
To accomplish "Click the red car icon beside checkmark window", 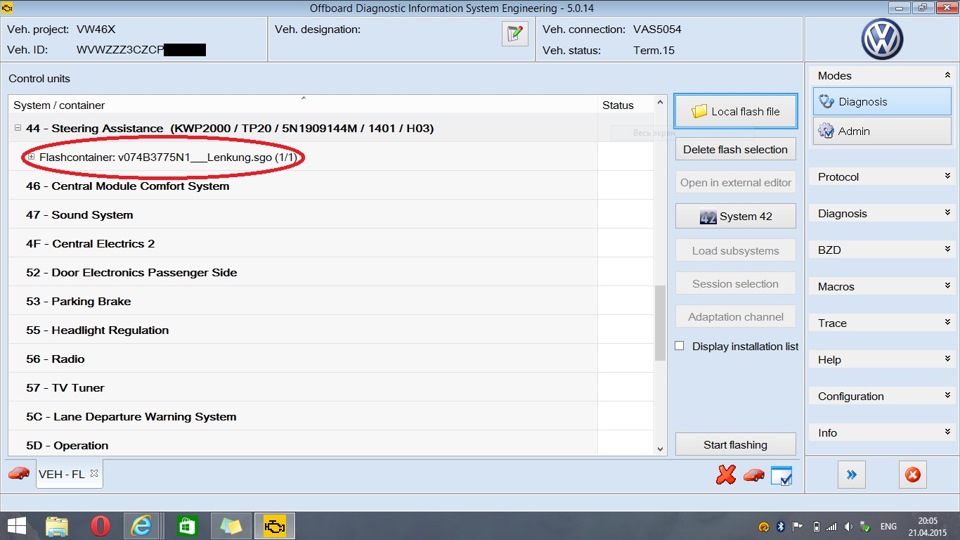I will click(x=754, y=475).
